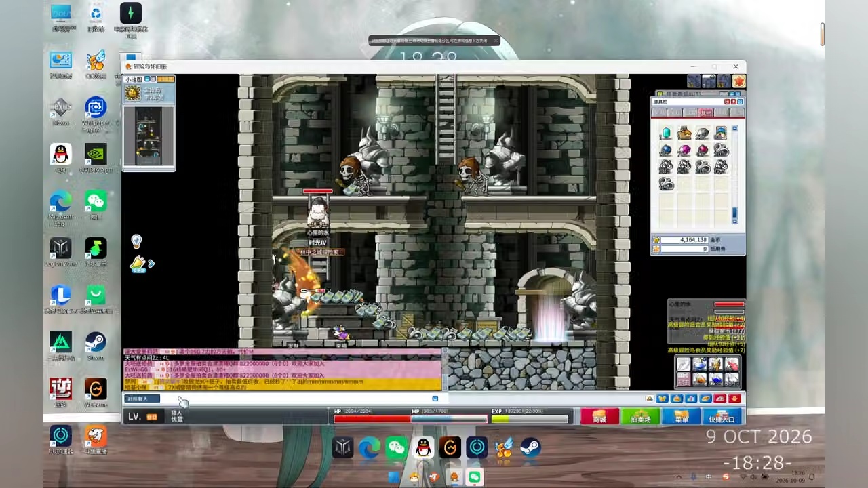Open the 对所有人 chat target selector
The image size is (868, 488).
pos(142,399)
